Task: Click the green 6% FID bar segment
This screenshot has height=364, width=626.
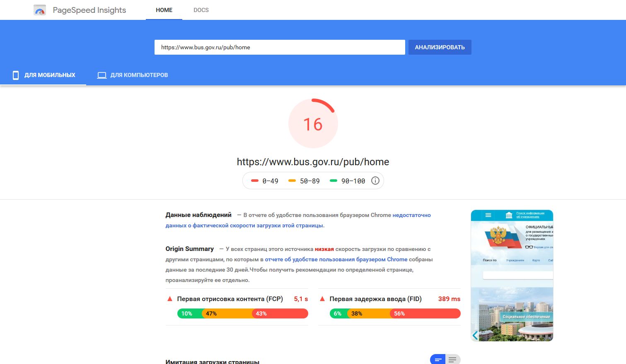Action: pyautogui.click(x=338, y=313)
